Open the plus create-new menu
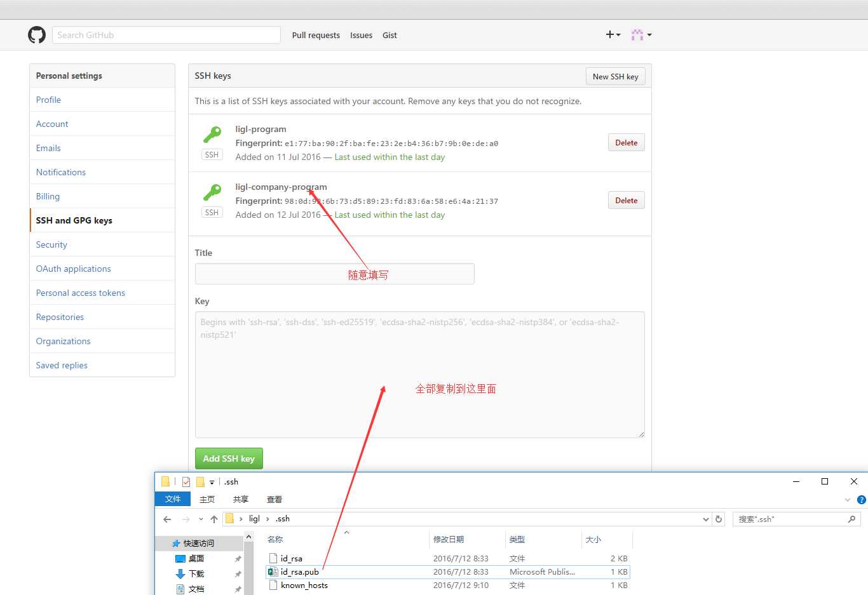The image size is (868, 595). tap(613, 35)
